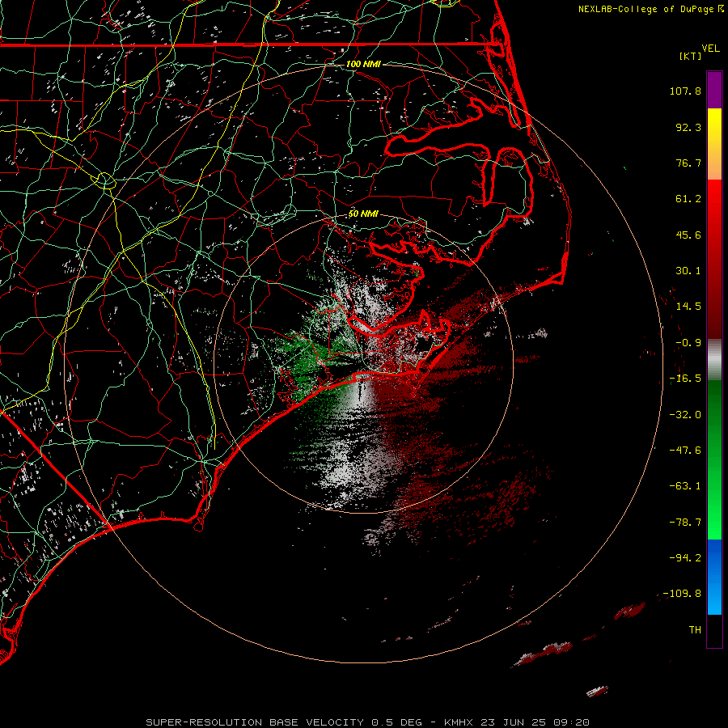The image size is (728, 728).
Task: Click the 107.8 legend value
Action: pos(685,91)
